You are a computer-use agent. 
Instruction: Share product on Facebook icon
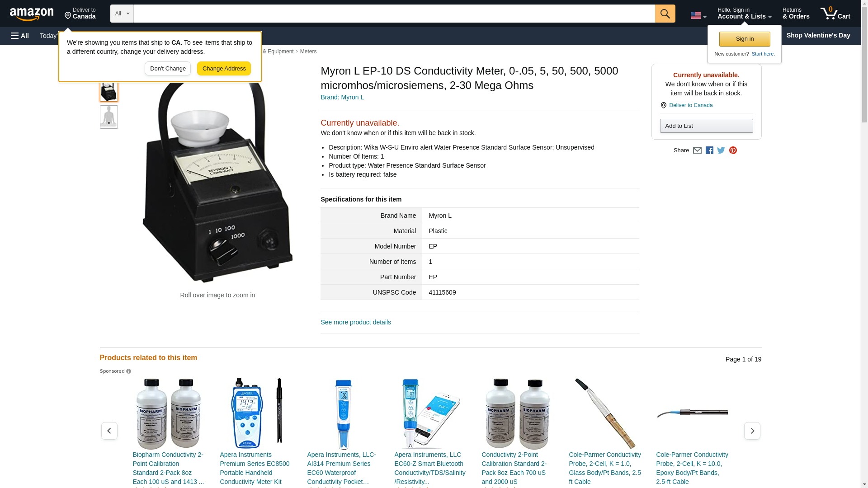click(709, 150)
